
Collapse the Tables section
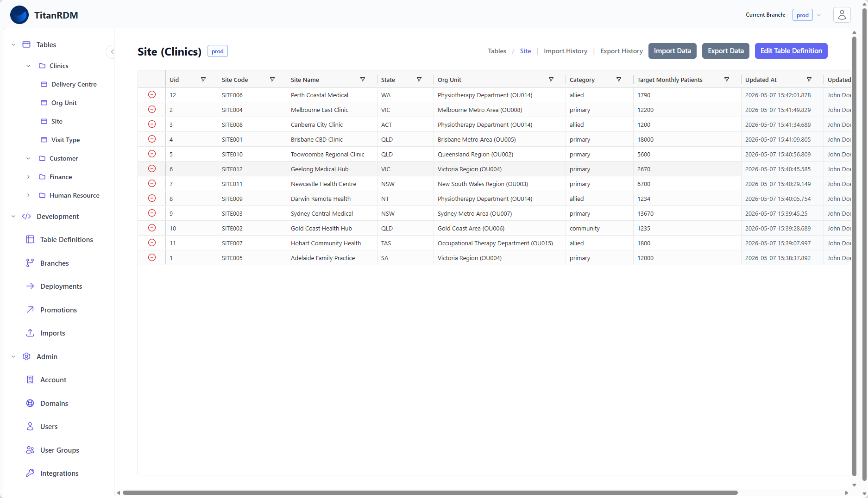point(13,44)
